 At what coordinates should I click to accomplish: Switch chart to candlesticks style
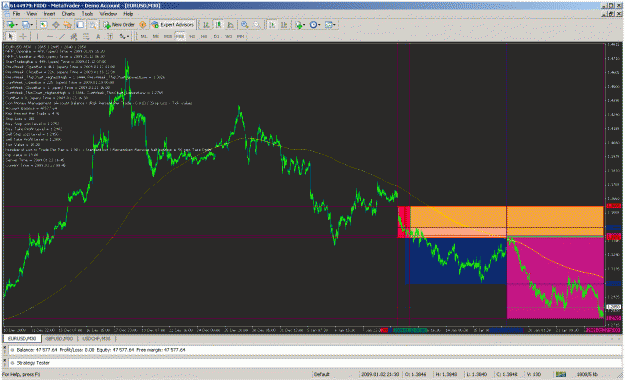coord(218,25)
